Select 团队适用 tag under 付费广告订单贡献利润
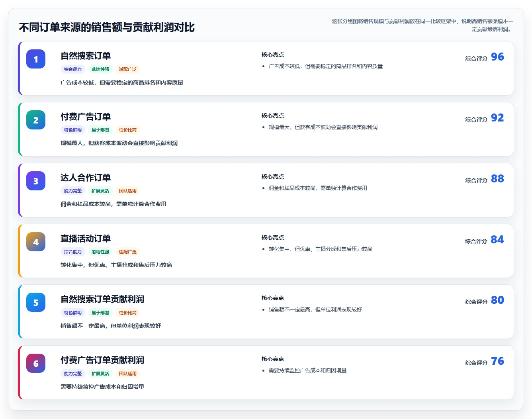532x419 pixels. [128, 374]
